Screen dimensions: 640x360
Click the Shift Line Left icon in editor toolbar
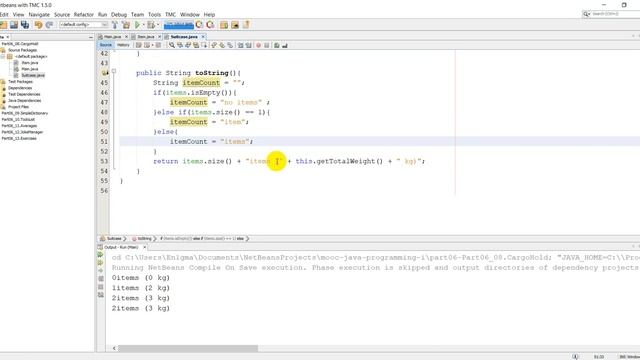pyautogui.click(x=240, y=45)
